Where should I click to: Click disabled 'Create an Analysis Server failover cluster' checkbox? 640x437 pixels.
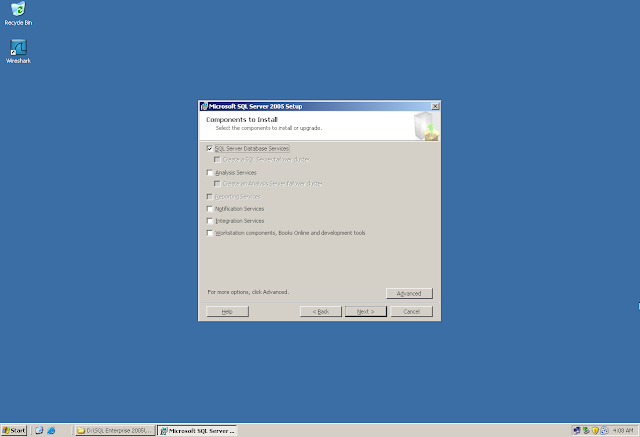[x=217, y=184]
